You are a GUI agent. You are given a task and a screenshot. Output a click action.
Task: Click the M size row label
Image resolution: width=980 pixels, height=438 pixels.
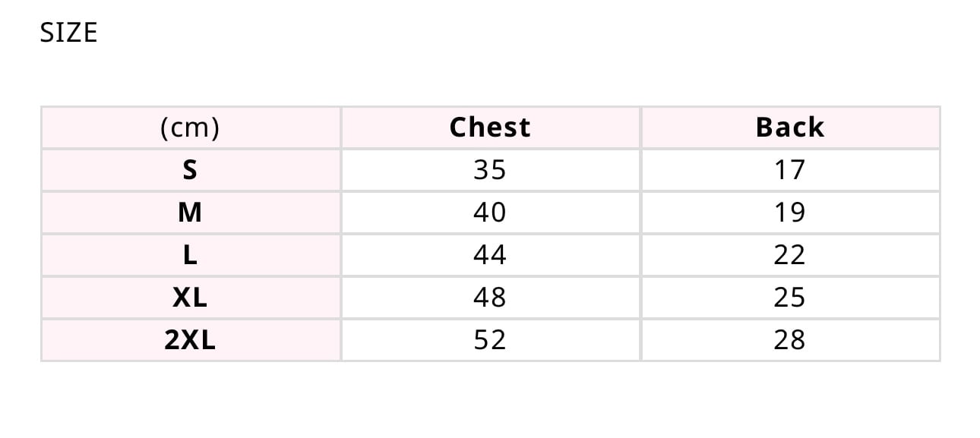190,213
